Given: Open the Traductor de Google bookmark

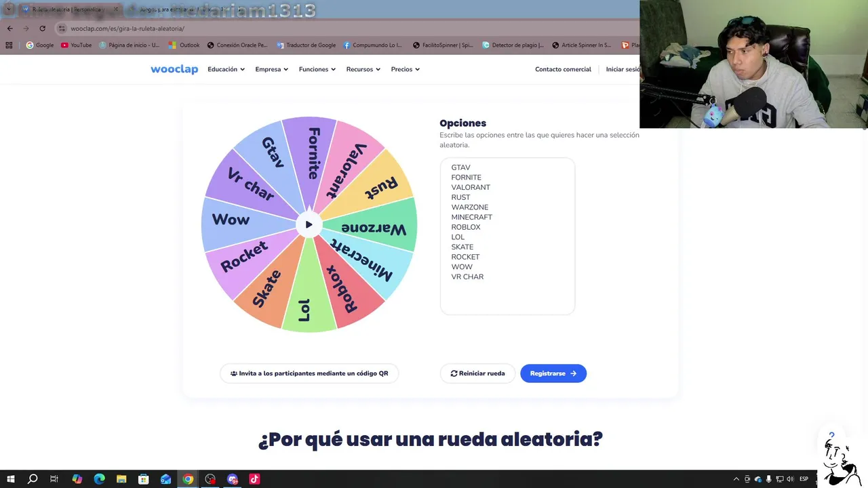Looking at the screenshot, I should coord(306,45).
